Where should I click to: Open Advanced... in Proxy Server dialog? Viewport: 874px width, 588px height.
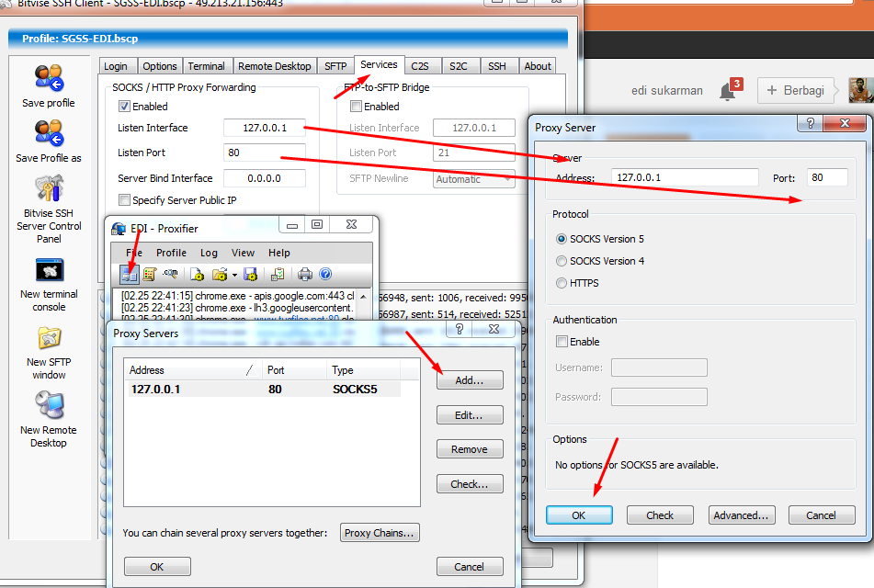(741, 515)
